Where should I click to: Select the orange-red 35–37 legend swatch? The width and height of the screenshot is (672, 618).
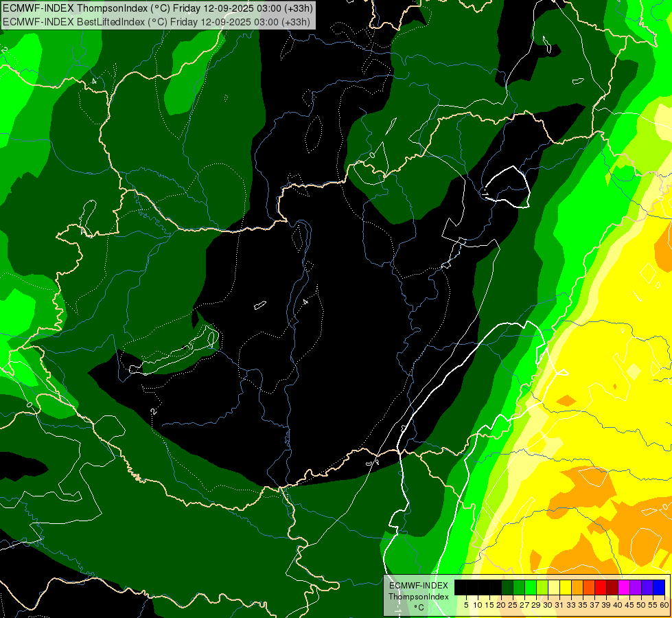(589, 587)
